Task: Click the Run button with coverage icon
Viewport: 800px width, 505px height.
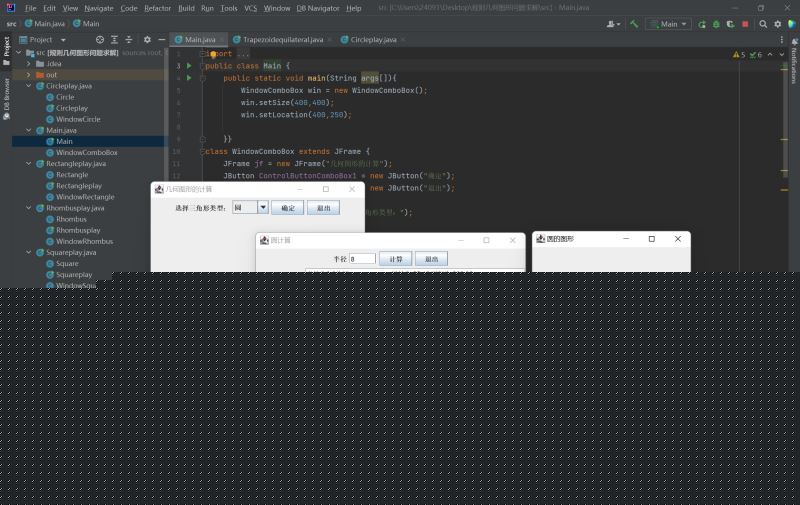Action: (730, 23)
